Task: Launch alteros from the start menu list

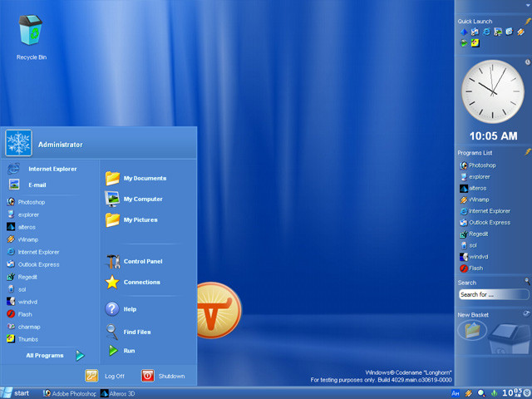Action: [21, 227]
